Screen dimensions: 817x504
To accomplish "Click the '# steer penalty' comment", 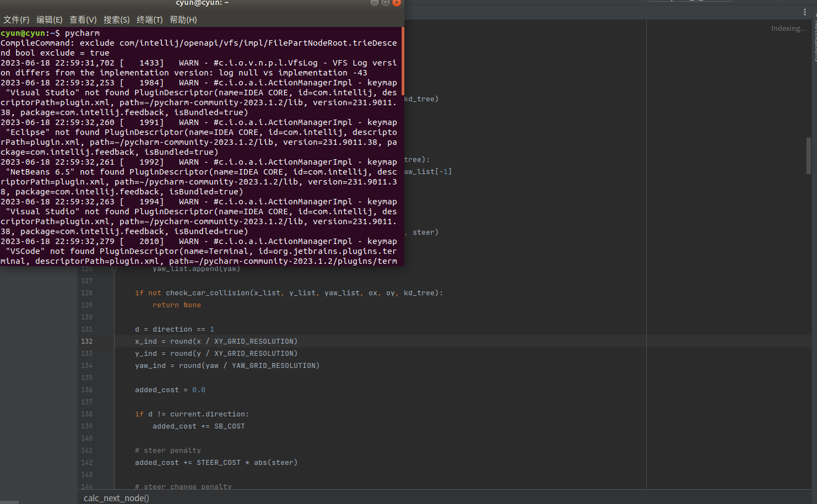I will (168, 451).
